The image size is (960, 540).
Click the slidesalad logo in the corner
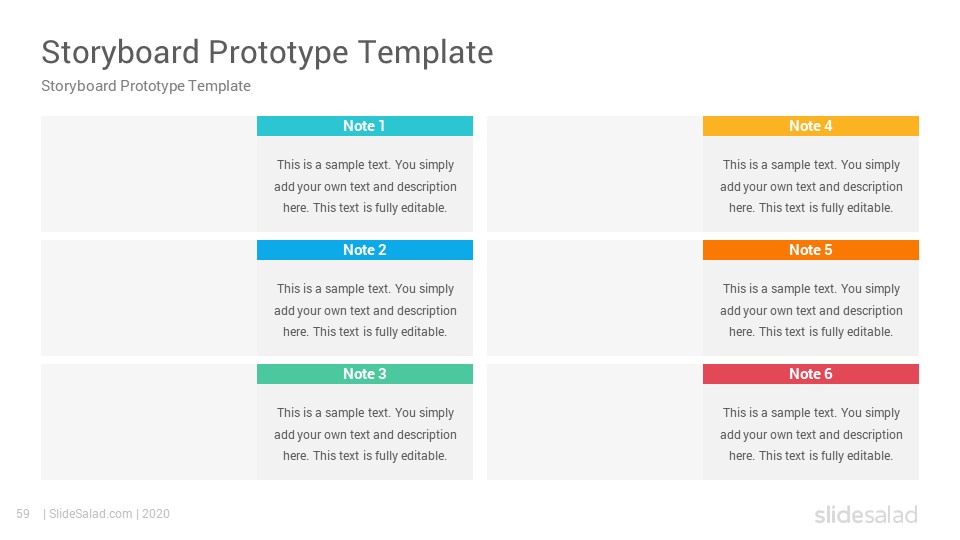(866, 514)
